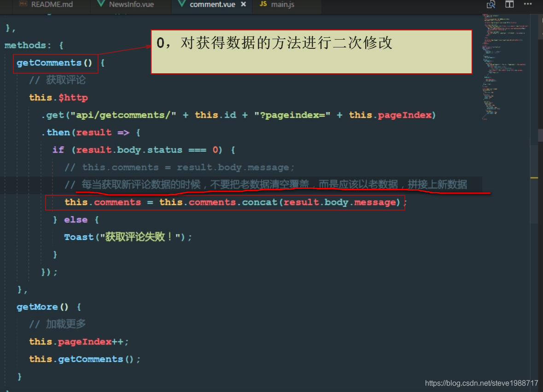
Task: Click the Toast("获取评论失败！") call
Action: pos(128,237)
